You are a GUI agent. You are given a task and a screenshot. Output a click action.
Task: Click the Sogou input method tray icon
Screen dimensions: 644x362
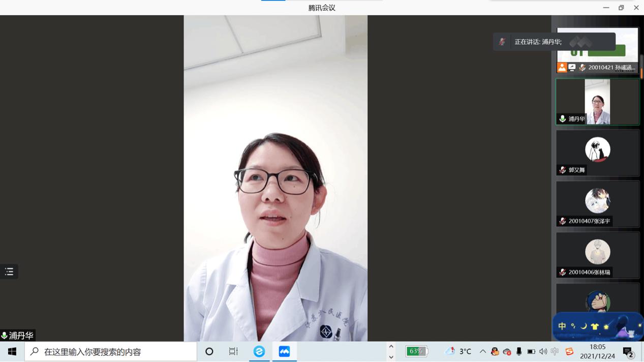click(x=569, y=351)
